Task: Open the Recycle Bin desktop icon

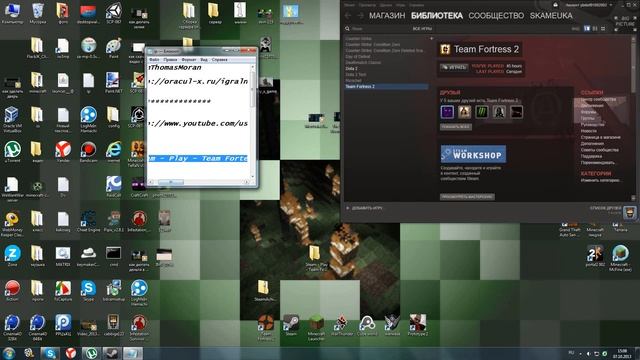Action: (38, 13)
